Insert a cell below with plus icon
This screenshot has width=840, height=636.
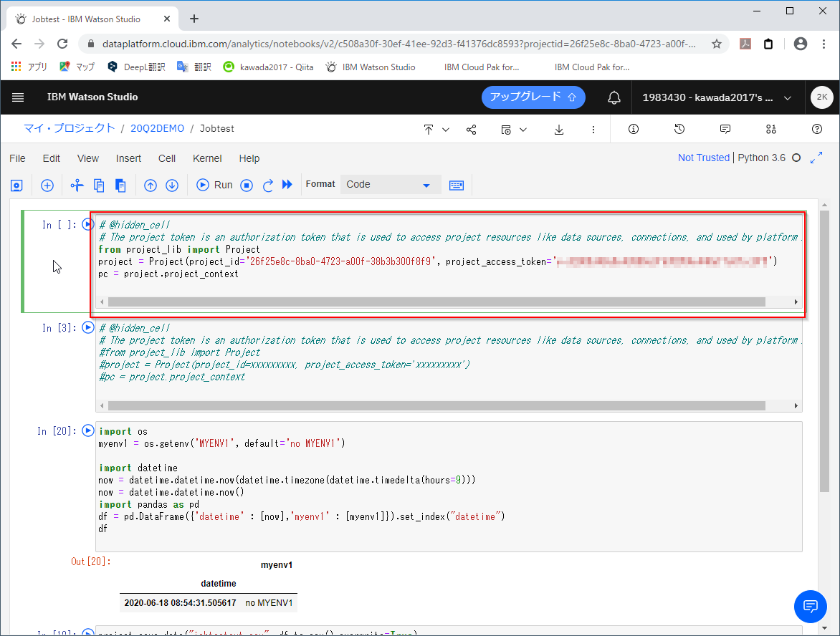click(47, 185)
